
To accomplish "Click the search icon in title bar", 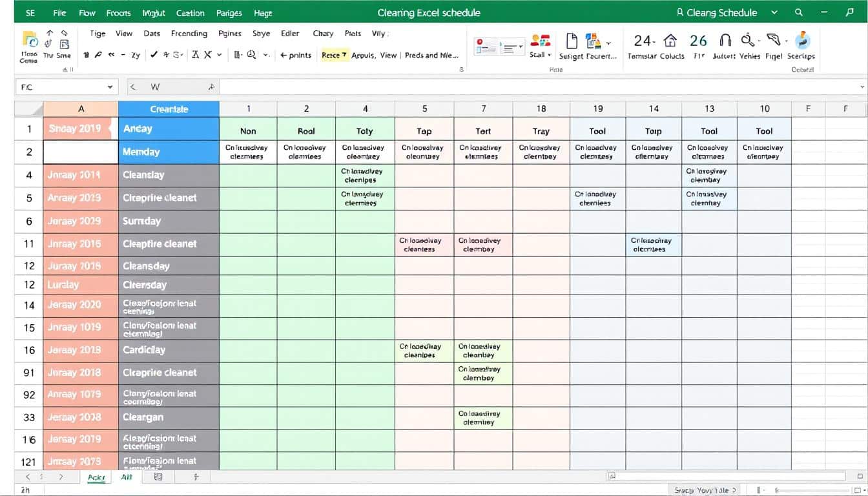I will point(799,12).
